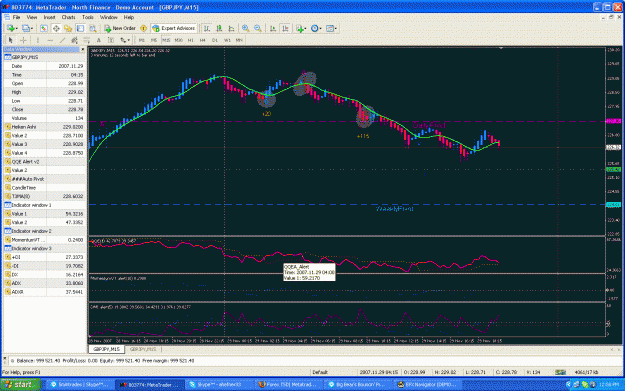625x391 pixels.
Task: Click the New Order button
Action: (x=120, y=28)
